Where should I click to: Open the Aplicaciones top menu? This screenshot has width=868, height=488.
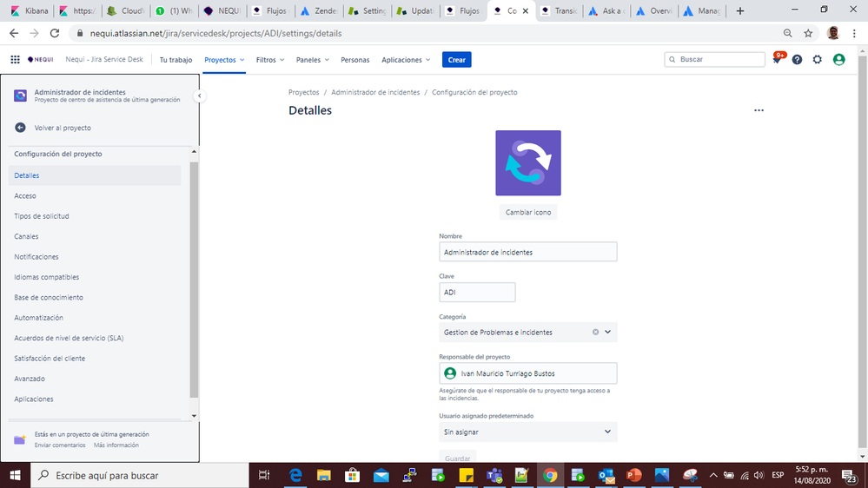[x=406, y=60]
